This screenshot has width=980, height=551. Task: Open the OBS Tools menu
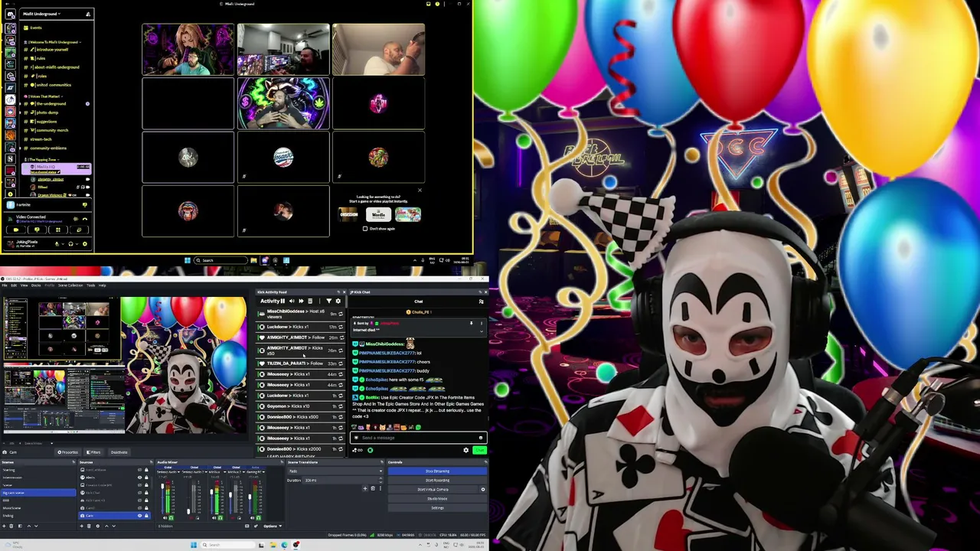(91, 285)
